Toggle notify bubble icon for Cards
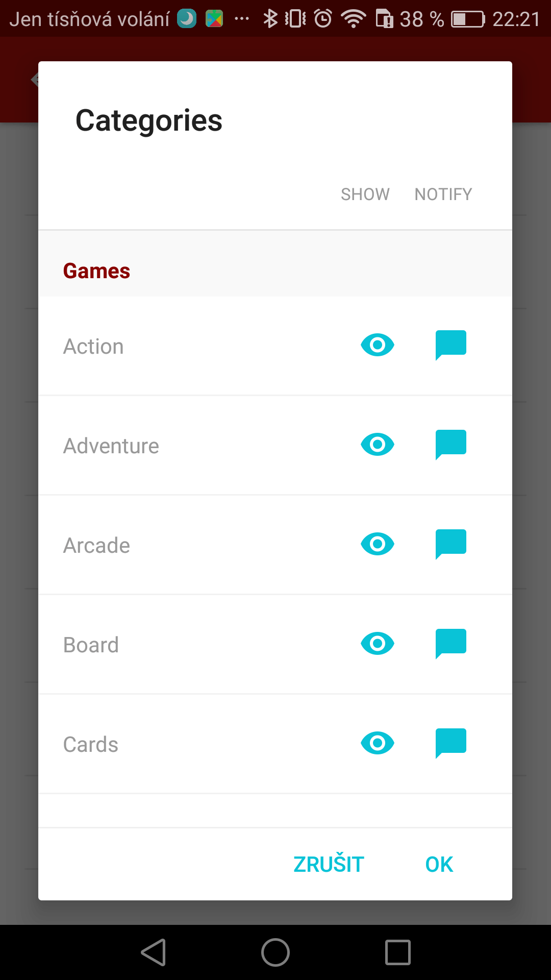Screen dimensions: 551x980 (x=450, y=744)
